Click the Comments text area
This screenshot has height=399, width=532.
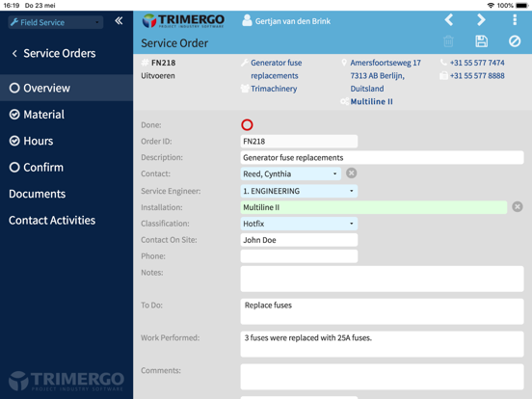point(382,377)
